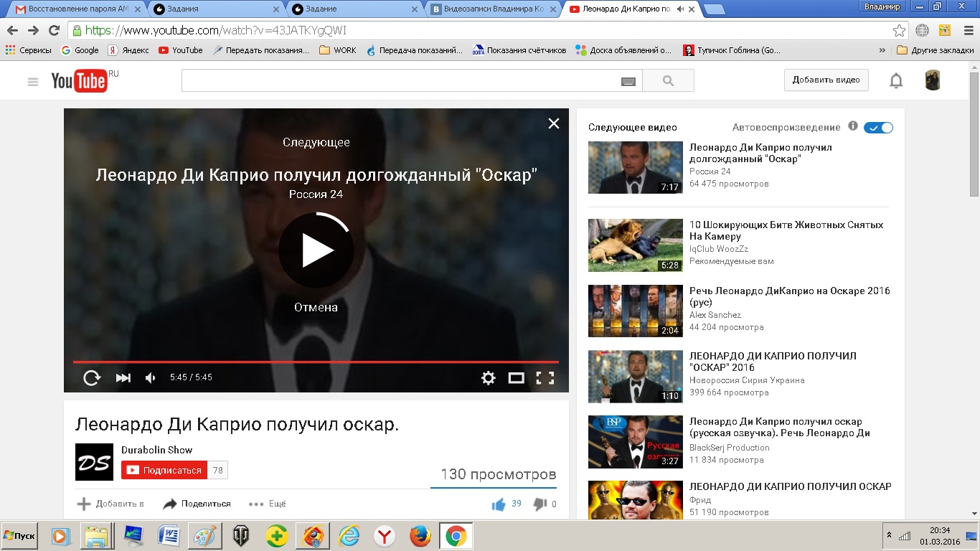The image size is (980, 551).
Task: Show the autoplay info icon
Action: click(853, 126)
